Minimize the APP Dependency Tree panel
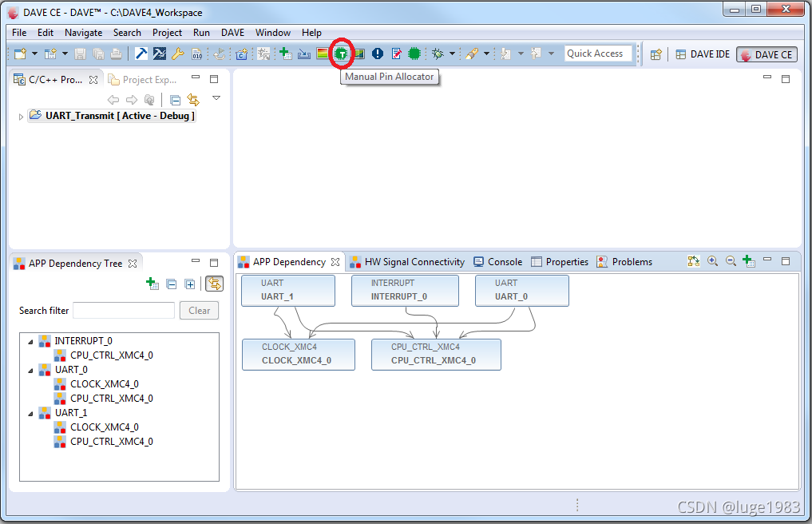The width and height of the screenshot is (812, 524). [196, 260]
